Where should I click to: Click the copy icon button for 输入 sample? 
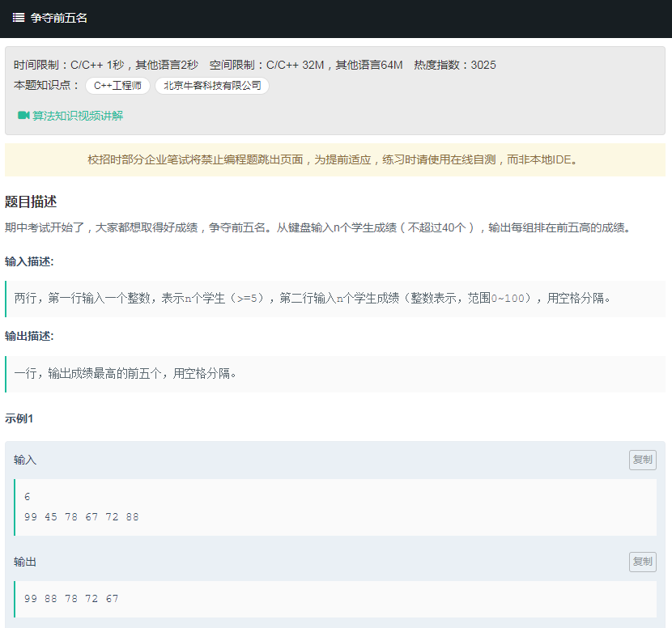(x=642, y=459)
